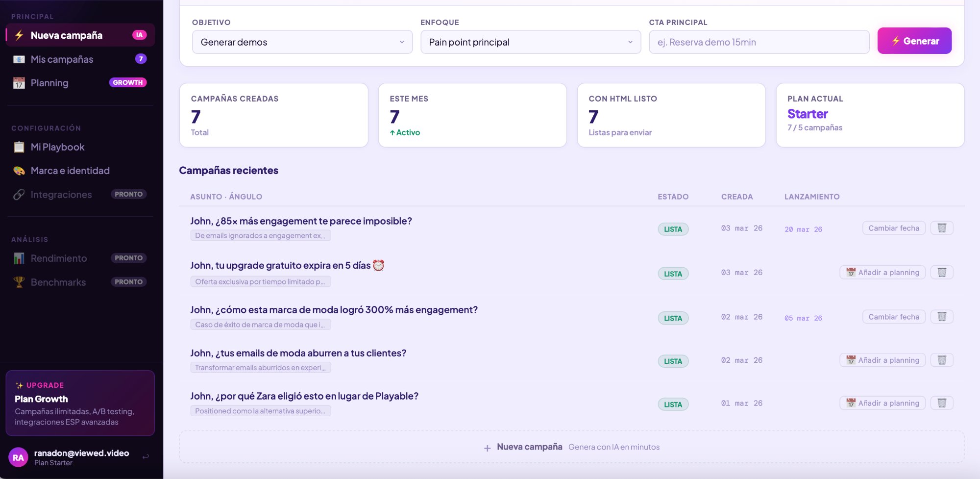Image resolution: width=980 pixels, height=479 pixels.
Task: Click the RA user avatar
Action: pos(18,457)
